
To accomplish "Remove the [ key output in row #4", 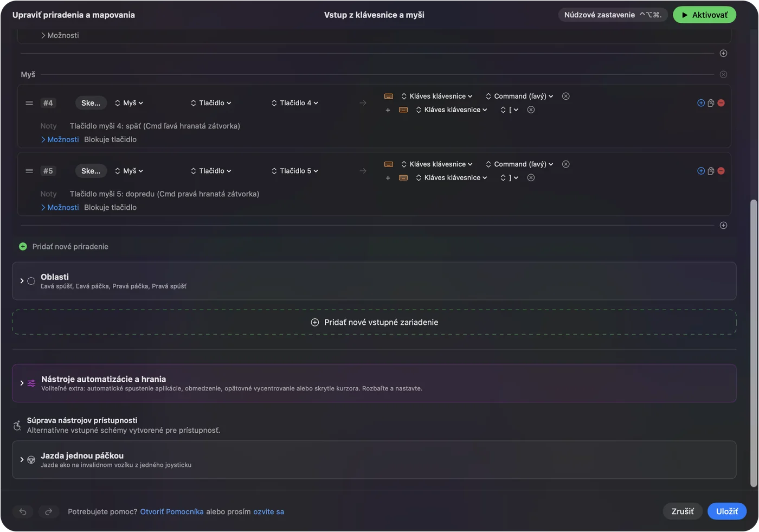I will [x=531, y=110].
